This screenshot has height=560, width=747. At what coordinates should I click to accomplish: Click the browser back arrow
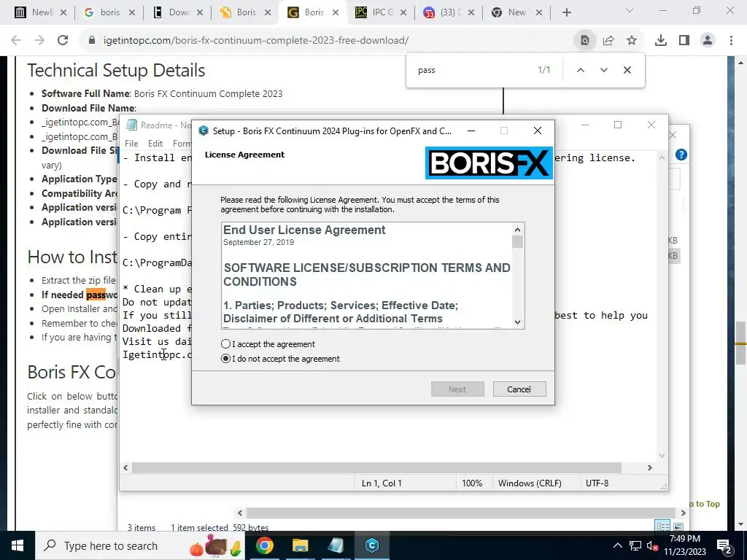16,41
